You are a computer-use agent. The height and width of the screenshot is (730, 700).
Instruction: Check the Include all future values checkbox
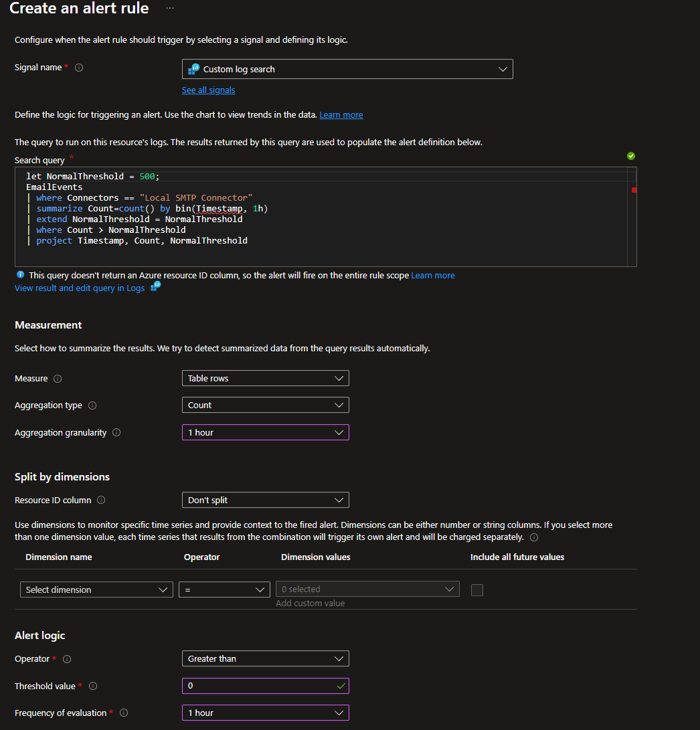click(x=476, y=589)
